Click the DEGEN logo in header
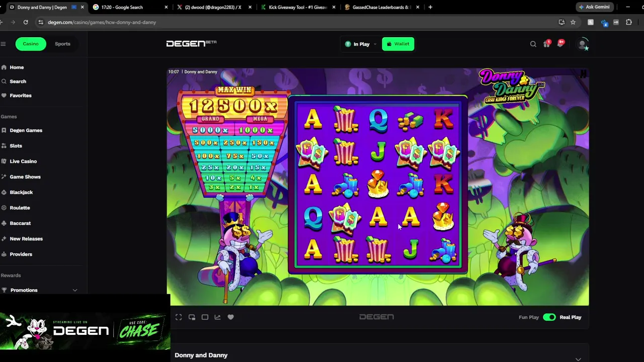Image resolution: width=644 pixels, height=362 pixels. 191,44
